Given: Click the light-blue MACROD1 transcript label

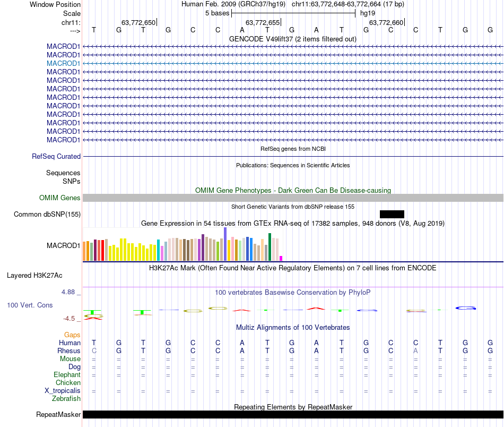Looking at the screenshot, I should point(63,63).
